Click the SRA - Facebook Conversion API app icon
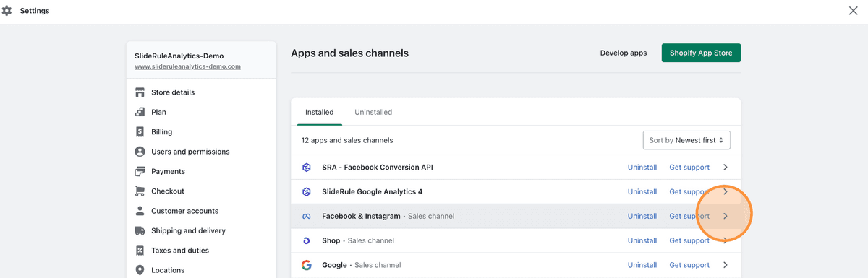The width and height of the screenshot is (868, 278). tap(307, 168)
